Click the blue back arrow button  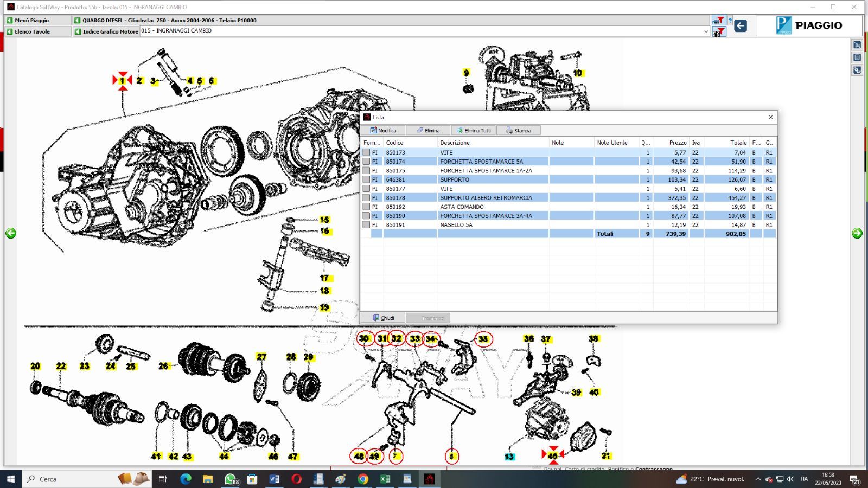point(741,25)
